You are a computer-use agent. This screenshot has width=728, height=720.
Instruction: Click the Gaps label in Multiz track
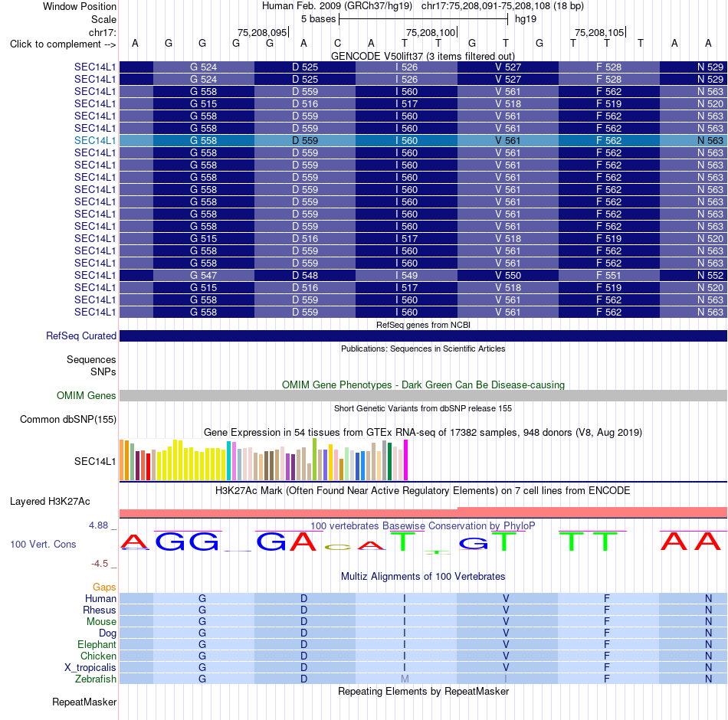(x=104, y=587)
